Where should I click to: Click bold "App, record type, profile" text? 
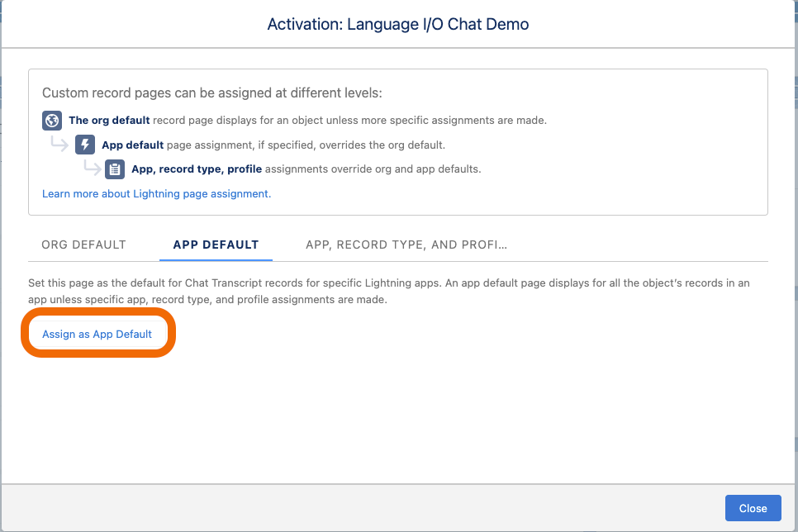coord(197,169)
